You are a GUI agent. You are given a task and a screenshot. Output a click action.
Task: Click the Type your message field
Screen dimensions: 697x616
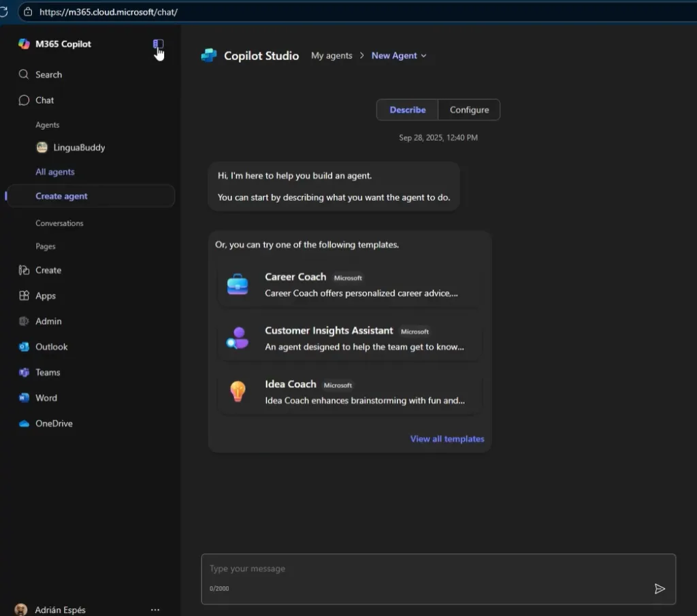point(438,579)
